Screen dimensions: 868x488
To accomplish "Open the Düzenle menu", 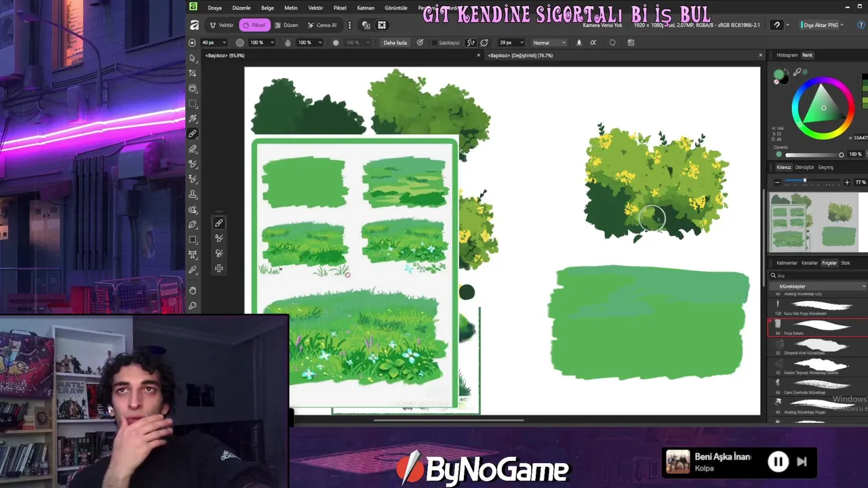I will click(241, 7).
